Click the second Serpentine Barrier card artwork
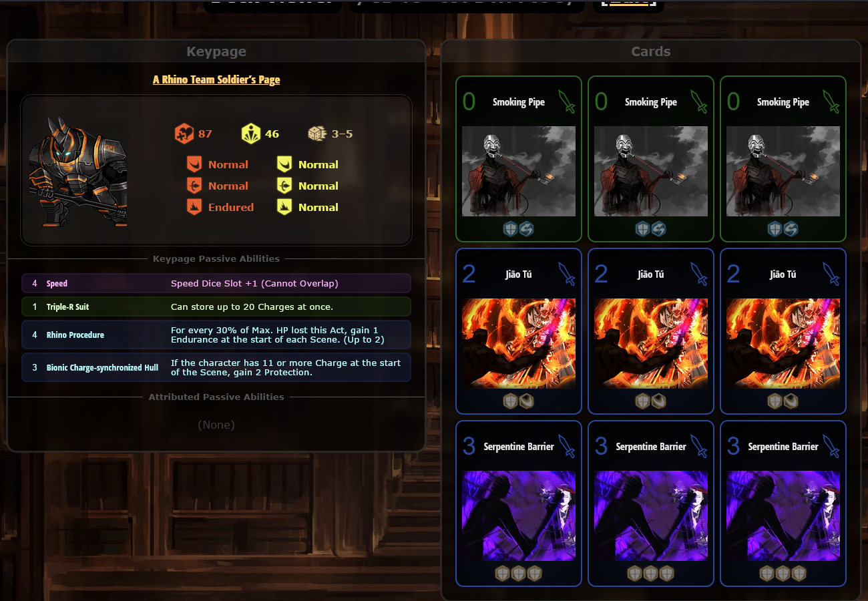Image resolution: width=868 pixels, height=601 pixels. tap(651, 516)
